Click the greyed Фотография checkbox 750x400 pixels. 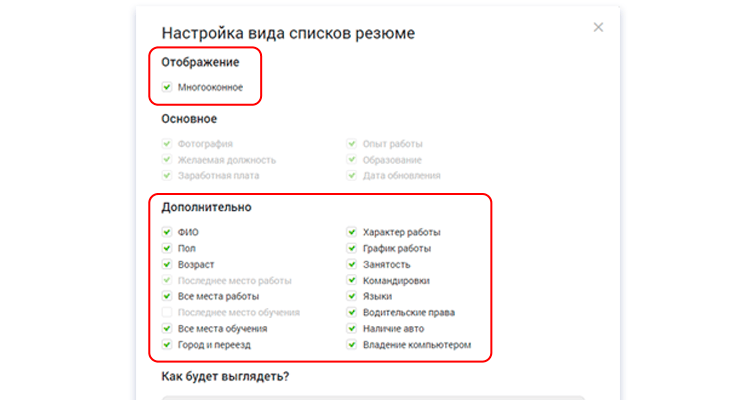click(x=167, y=144)
